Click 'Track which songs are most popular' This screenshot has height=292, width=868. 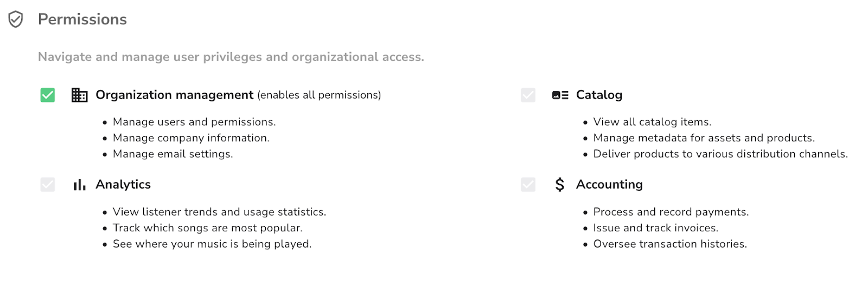(x=208, y=228)
